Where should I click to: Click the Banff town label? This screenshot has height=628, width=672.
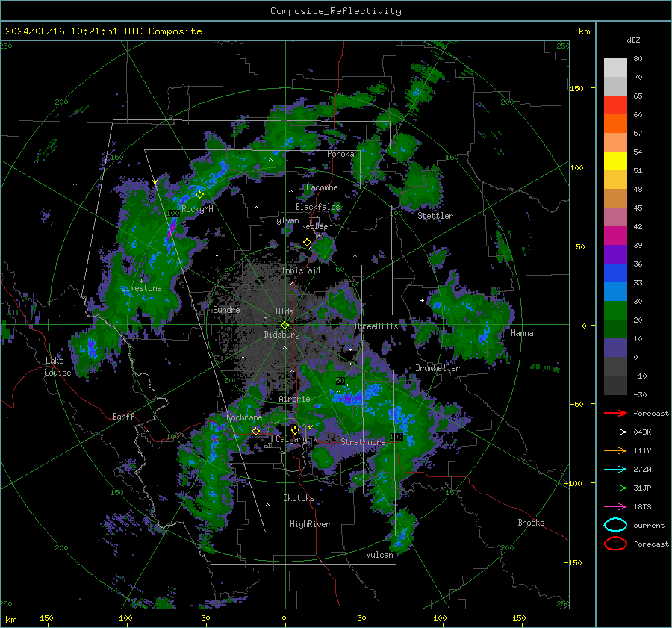click(123, 417)
